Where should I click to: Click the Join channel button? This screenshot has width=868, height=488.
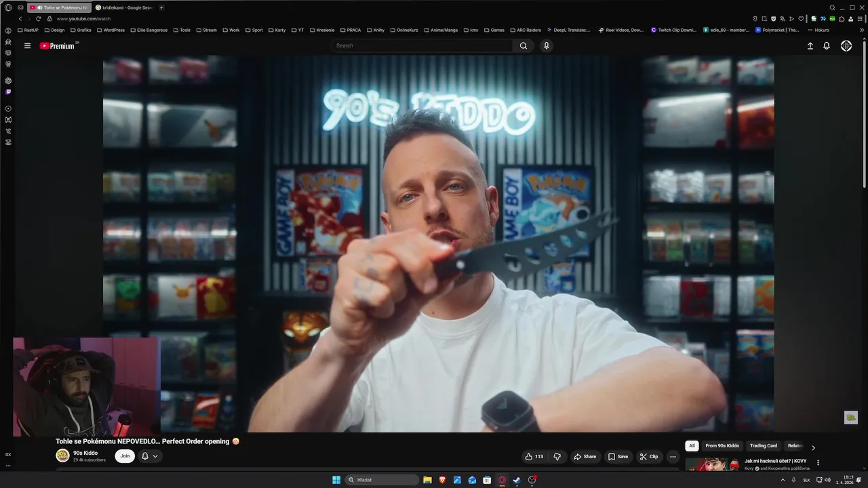(125, 456)
